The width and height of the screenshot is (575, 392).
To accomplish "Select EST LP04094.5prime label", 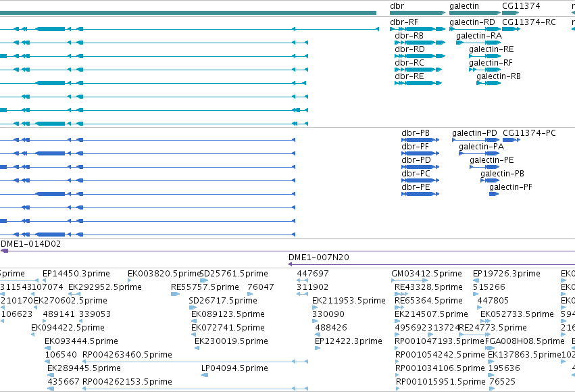I will pyautogui.click(x=234, y=368).
